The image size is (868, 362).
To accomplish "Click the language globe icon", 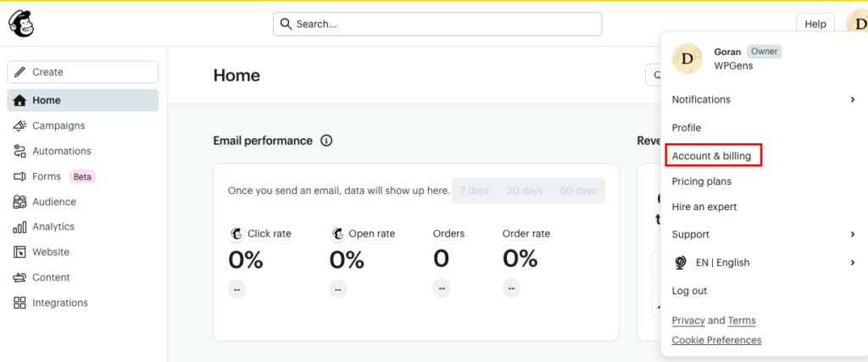I will tap(681, 263).
